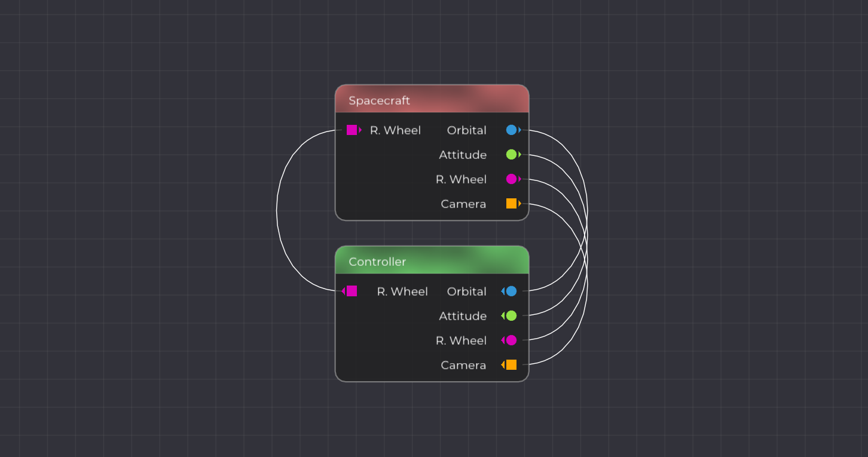Click the Controller Orbital blue input port
The width and height of the screenshot is (868, 457).
point(511,291)
